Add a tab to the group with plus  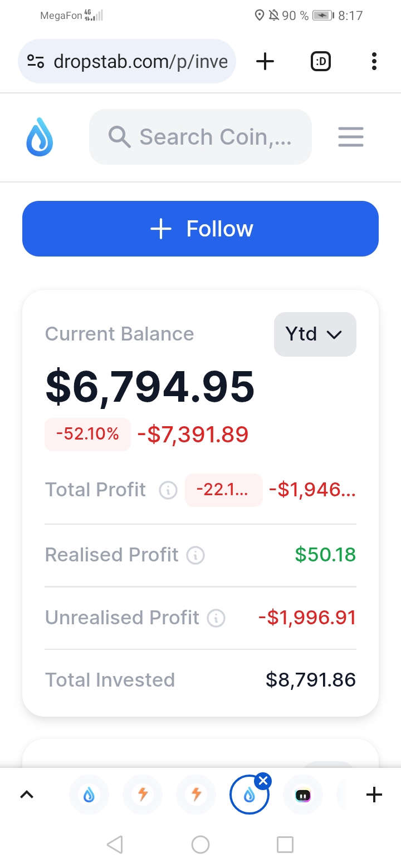pos(374,795)
